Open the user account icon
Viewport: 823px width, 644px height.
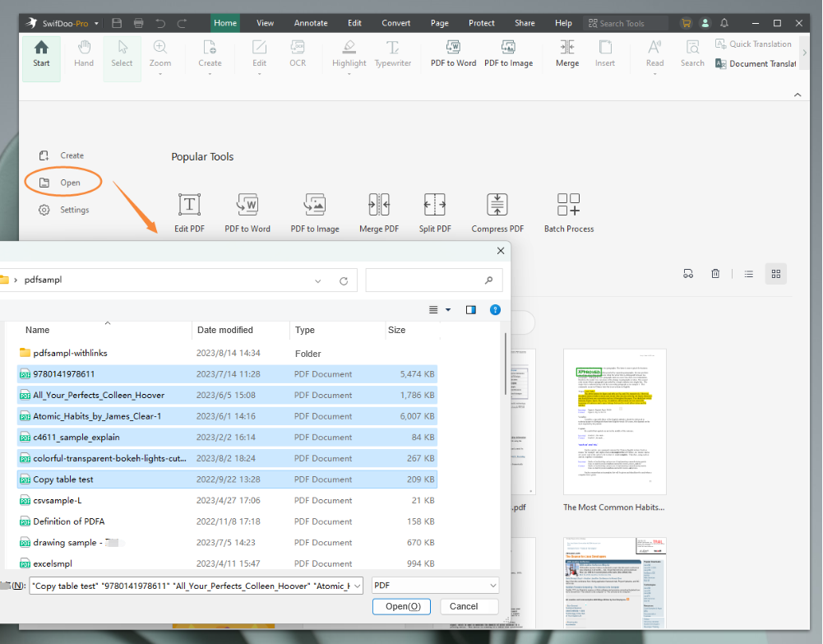pyautogui.click(x=705, y=23)
